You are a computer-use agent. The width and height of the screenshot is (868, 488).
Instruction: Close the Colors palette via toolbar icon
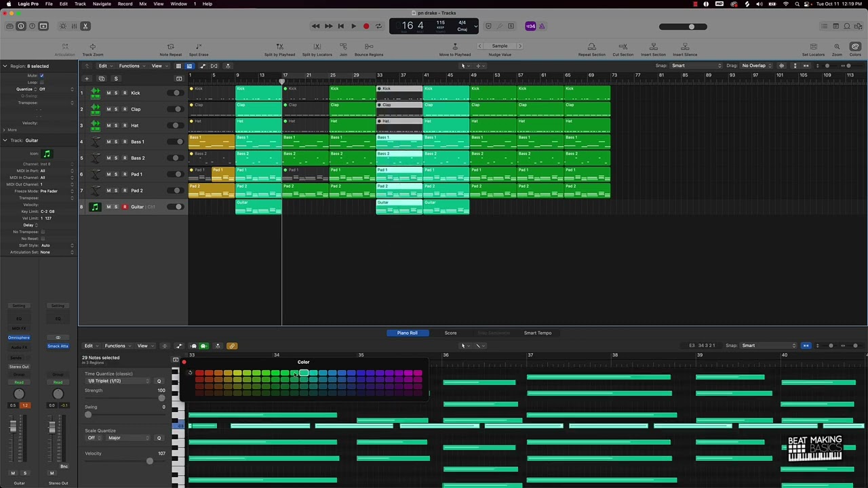point(855,49)
